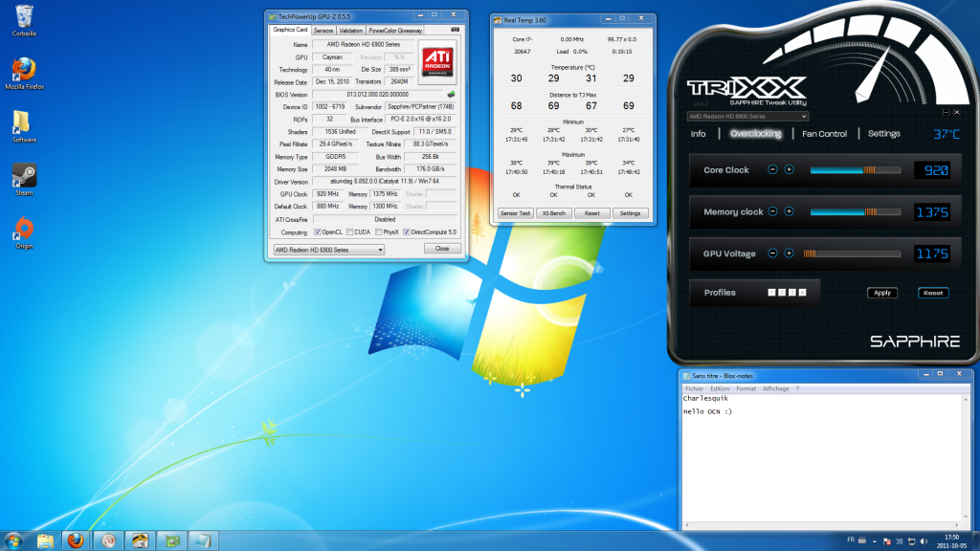Viewport: 980px width, 551px height.
Task: Open the Format menu in Notepad
Action: [x=746, y=388]
